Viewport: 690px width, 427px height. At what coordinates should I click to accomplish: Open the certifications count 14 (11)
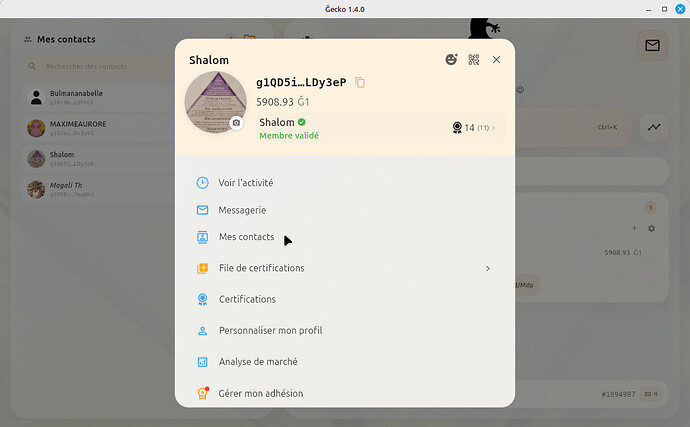point(473,128)
